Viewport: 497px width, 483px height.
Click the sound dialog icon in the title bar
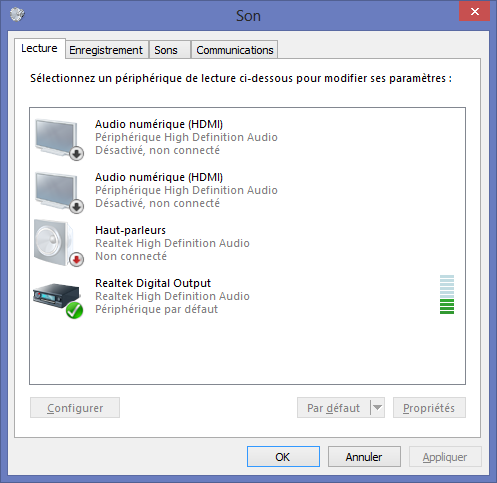click(17, 14)
